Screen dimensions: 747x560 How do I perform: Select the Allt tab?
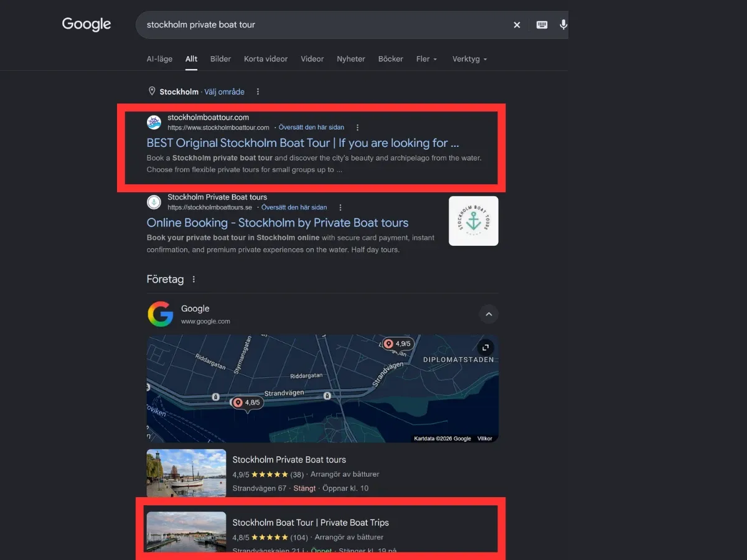(x=191, y=59)
